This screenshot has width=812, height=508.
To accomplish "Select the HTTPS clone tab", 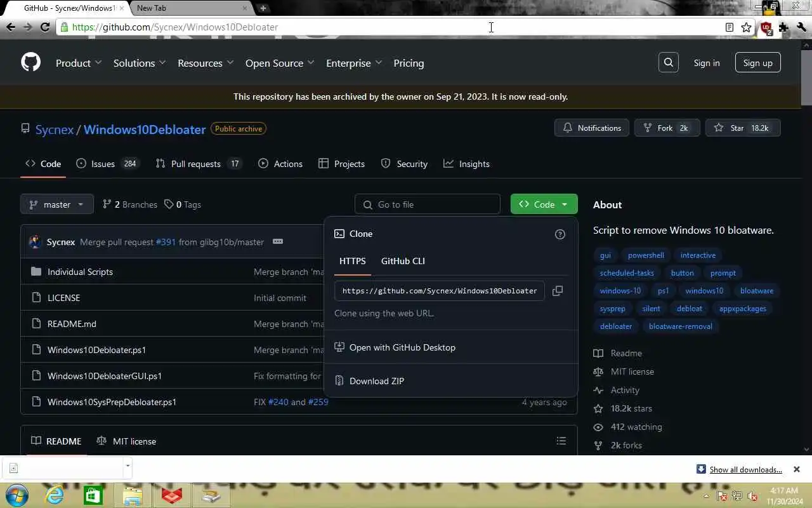I will pyautogui.click(x=352, y=261).
